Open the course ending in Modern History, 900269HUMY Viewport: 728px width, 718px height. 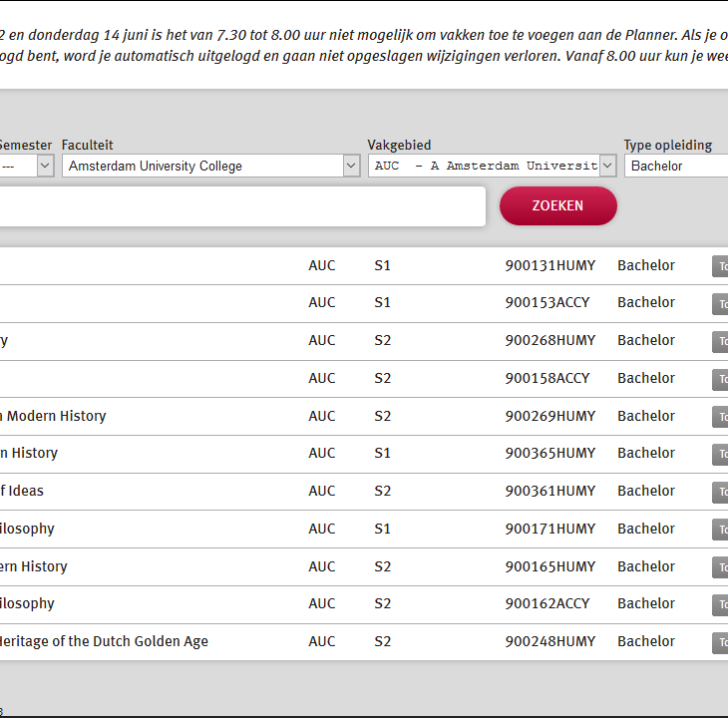tap(53, 416)
